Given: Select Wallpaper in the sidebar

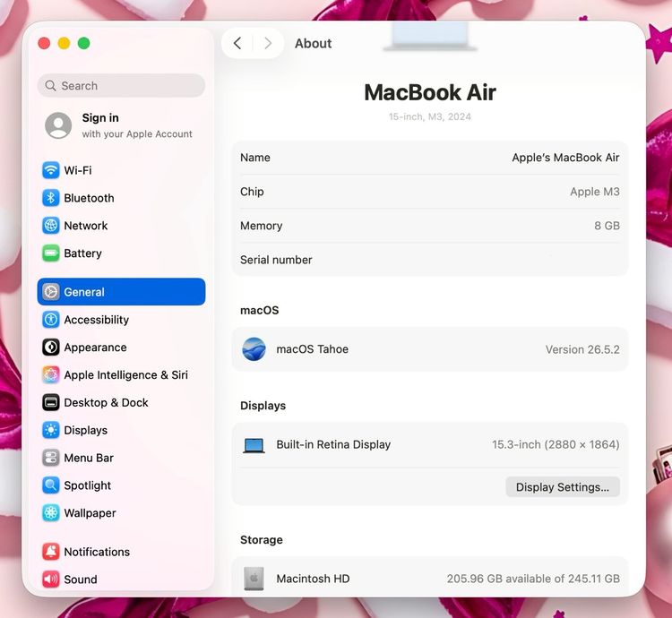Looking at the screenshot, I should point(121,513).
